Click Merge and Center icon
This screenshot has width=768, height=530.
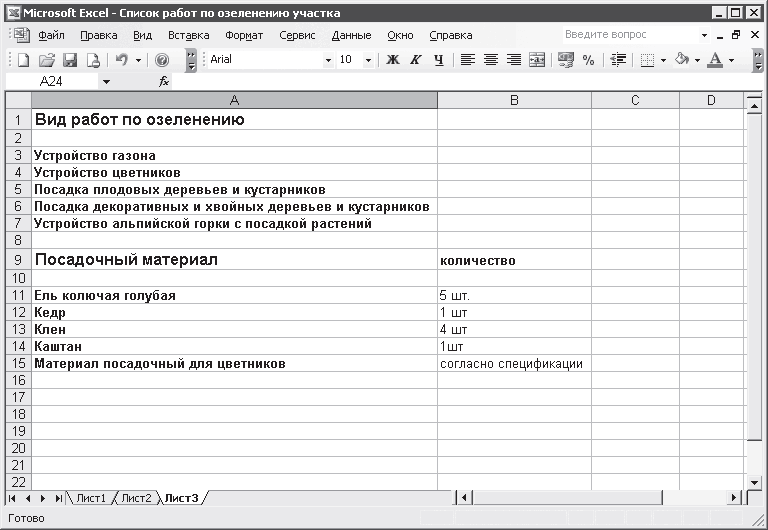(537, 60)
